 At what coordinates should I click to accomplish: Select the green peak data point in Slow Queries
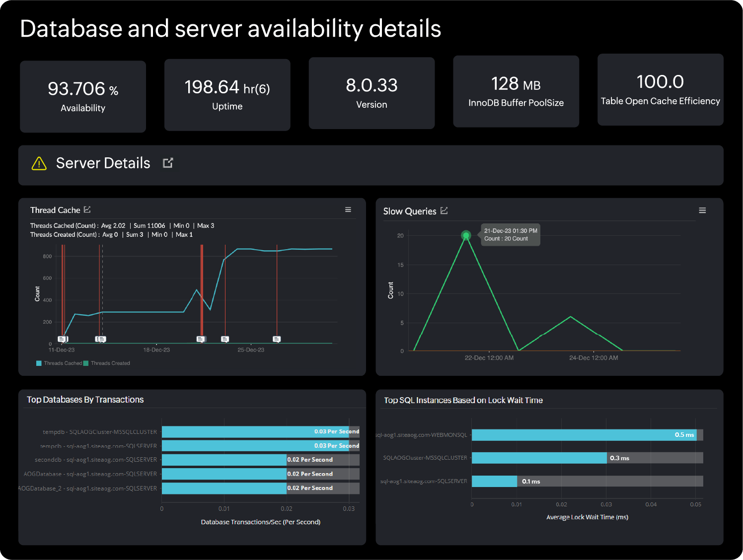tap(466, 235)
